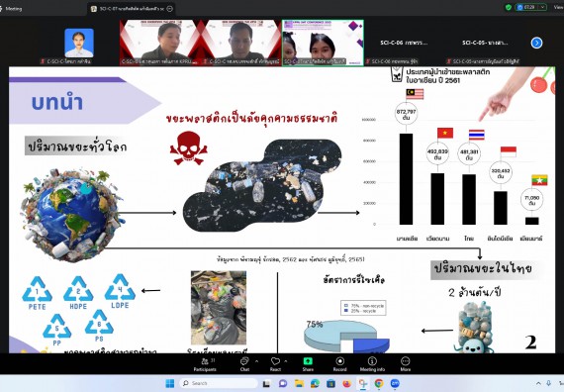Open the Windows Start menu
This screenshot has height=392, width=564.
pos(170,383)
